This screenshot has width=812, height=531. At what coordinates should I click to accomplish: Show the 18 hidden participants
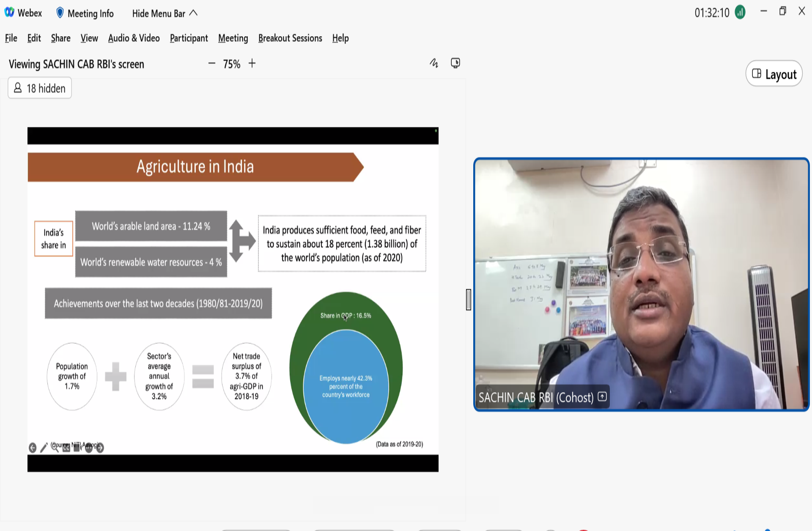click(x=40, y=88)
